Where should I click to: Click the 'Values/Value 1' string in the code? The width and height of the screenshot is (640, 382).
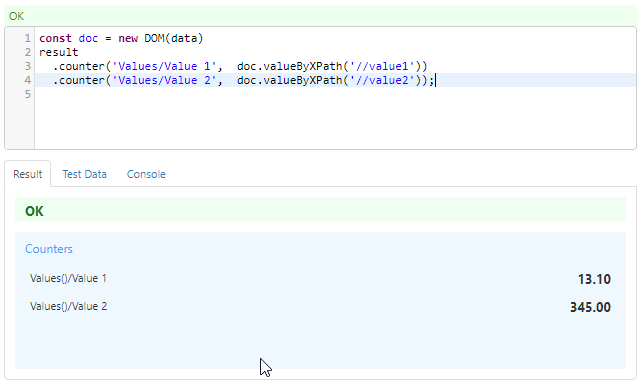(x=164, y=66)
